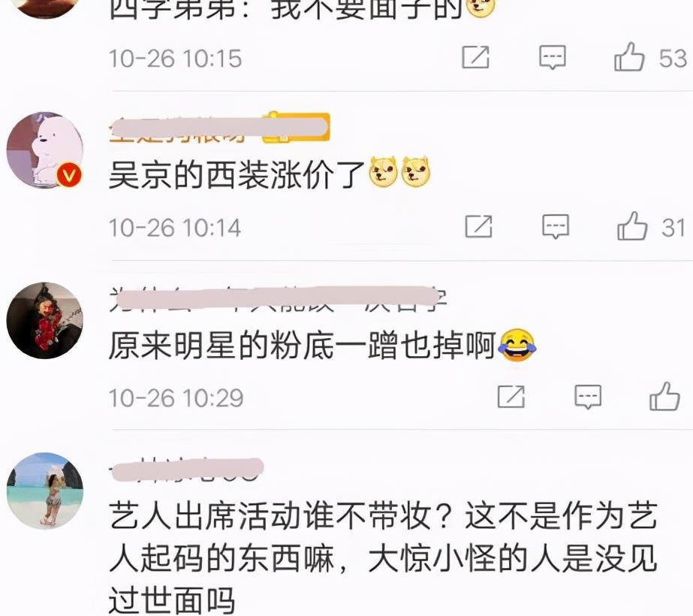Open the red roses avatar profile
The image size is (693, 616).
44,320
